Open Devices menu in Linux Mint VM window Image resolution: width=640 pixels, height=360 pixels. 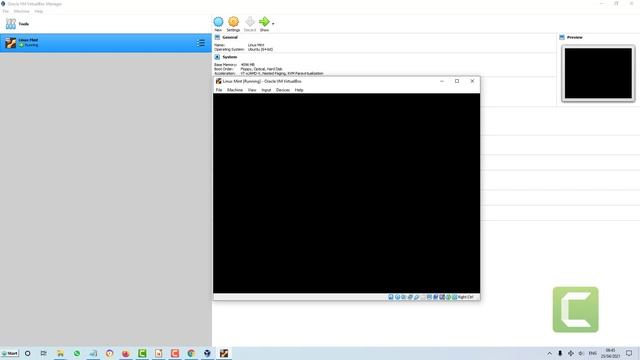(x=282, y=90)
